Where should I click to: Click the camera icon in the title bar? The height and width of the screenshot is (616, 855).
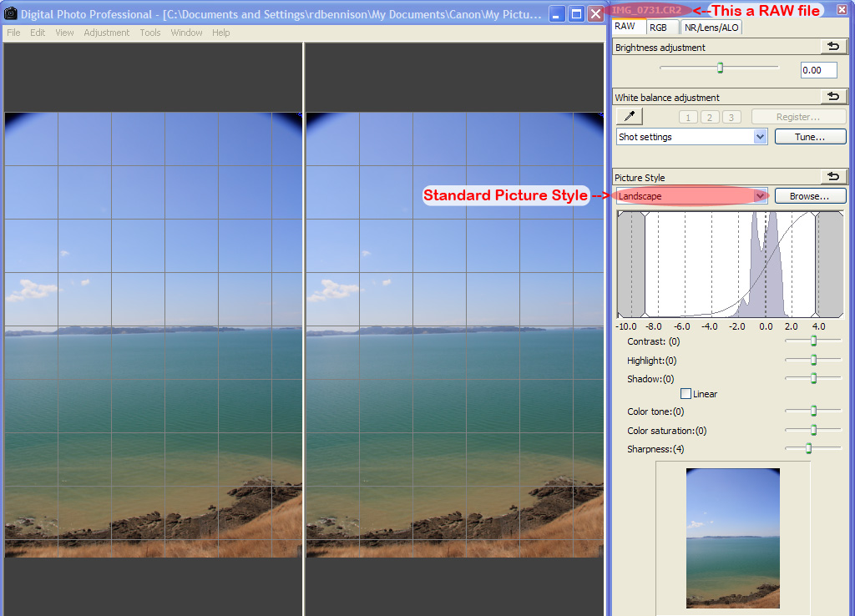[12, 13]
